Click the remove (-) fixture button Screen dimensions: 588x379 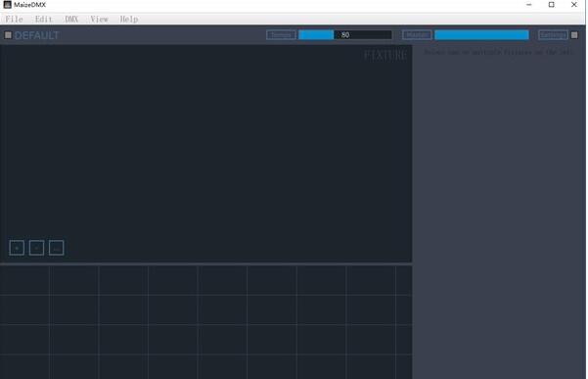click(x=36, y=248)
